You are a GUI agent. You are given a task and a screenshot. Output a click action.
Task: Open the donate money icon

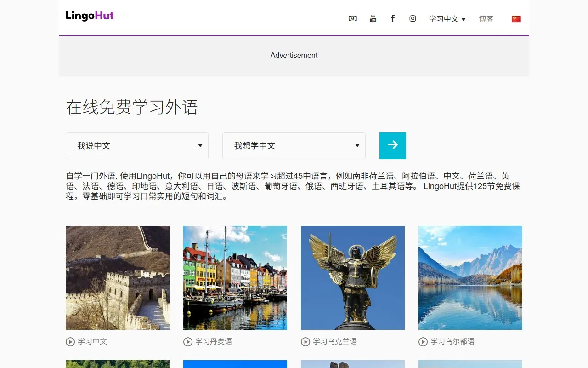click(x=353, y=19)
